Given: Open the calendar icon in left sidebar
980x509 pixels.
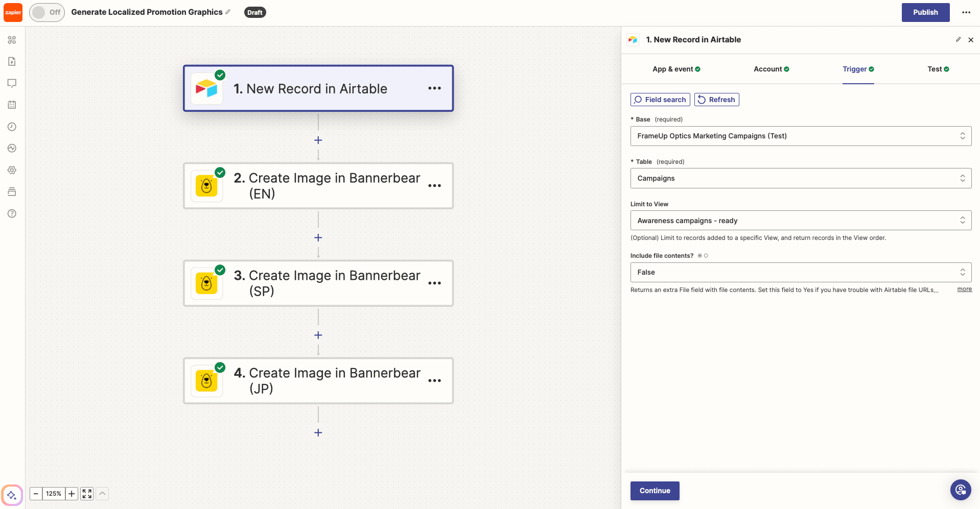Looking at the screenshot, I should click(x=12, y=105).
